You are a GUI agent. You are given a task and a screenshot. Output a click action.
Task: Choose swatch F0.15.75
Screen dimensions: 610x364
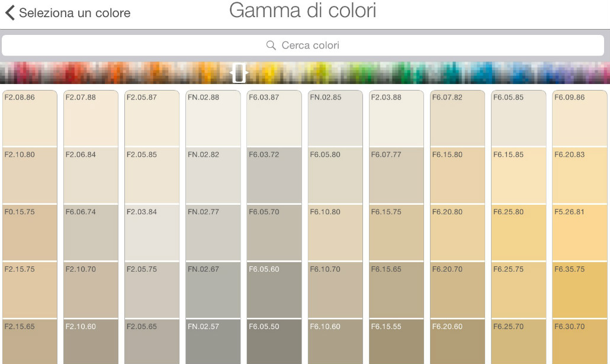30,233
